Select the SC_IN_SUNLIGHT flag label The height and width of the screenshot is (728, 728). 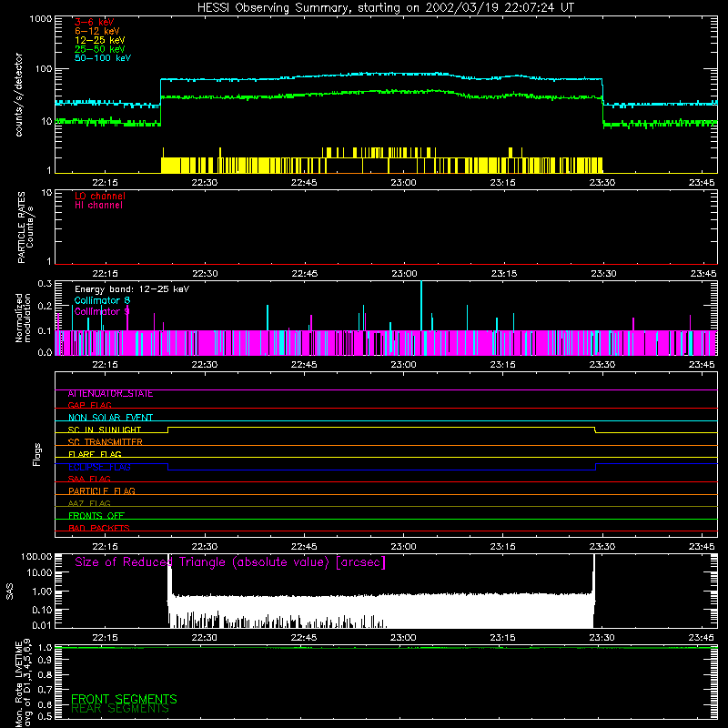point(105,430)
